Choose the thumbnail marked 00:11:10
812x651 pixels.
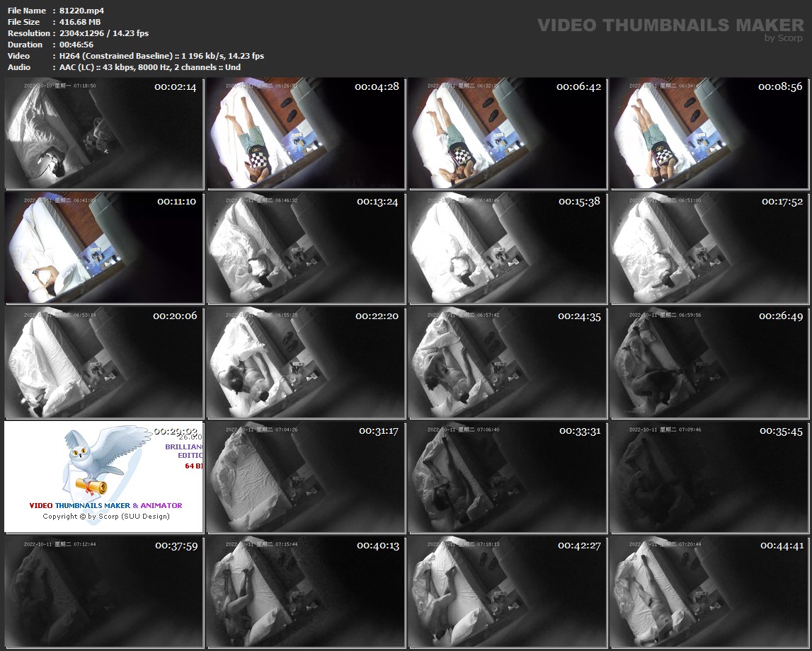click(104, 248)
